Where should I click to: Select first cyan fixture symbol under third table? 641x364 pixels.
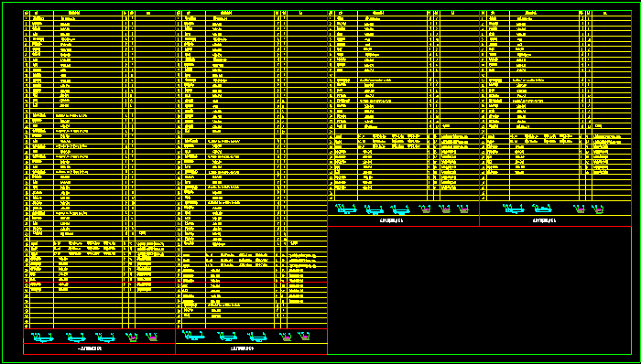(x=346, y=209)
